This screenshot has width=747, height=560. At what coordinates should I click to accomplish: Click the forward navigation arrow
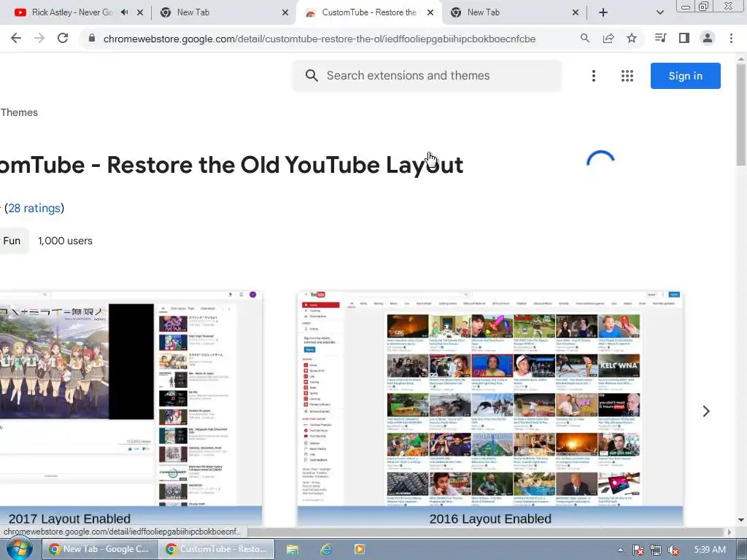[39, 39]
